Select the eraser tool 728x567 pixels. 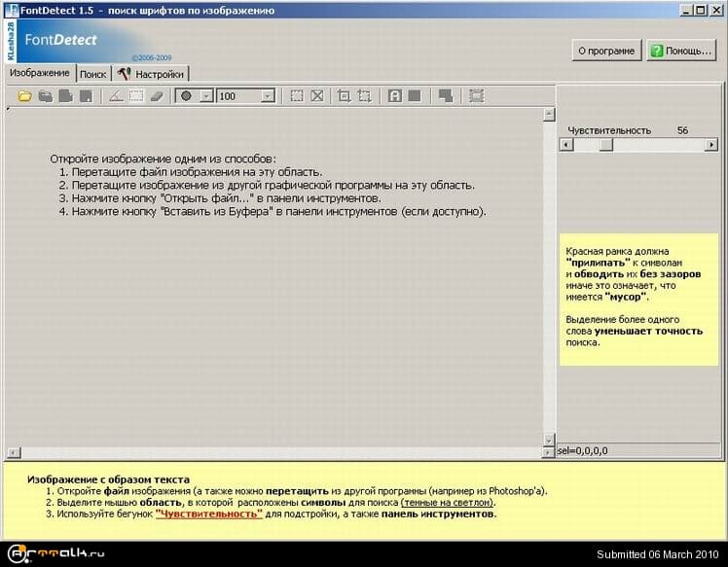click(157, 96)
